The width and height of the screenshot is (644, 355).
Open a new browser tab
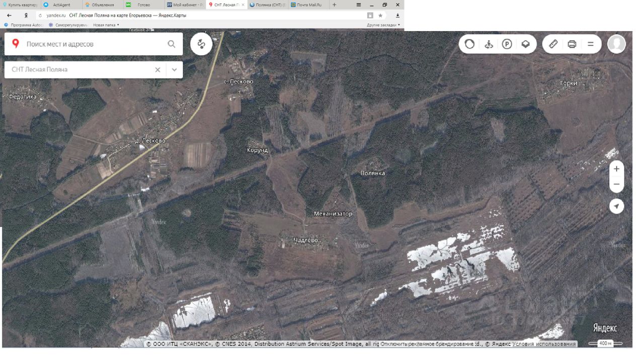(x=335, y=5)
